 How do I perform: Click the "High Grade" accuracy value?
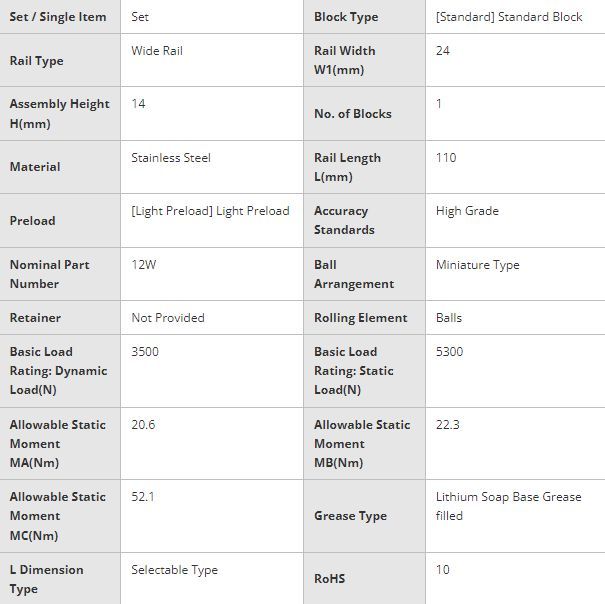pos(467,211)
